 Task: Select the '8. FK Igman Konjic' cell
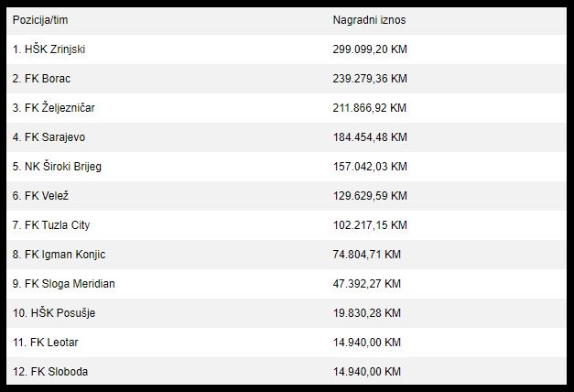59,255
